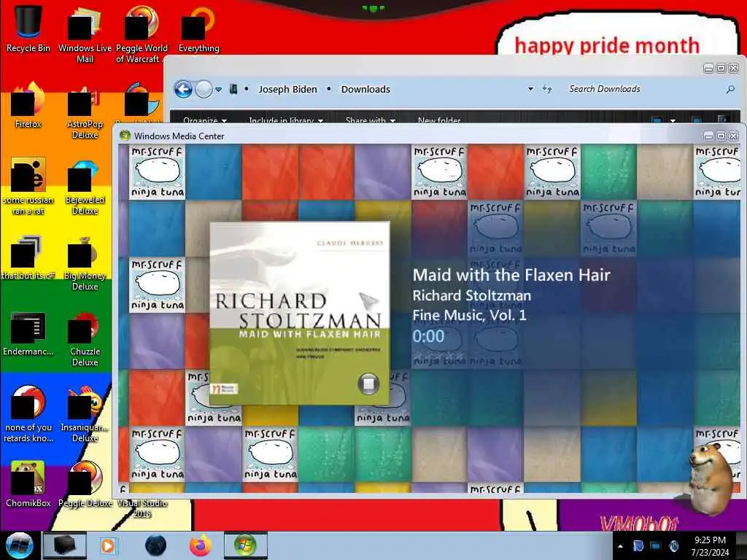Click the network icon in system tray
The height and width of the screenshot is (560, 747).
point(656,546)
